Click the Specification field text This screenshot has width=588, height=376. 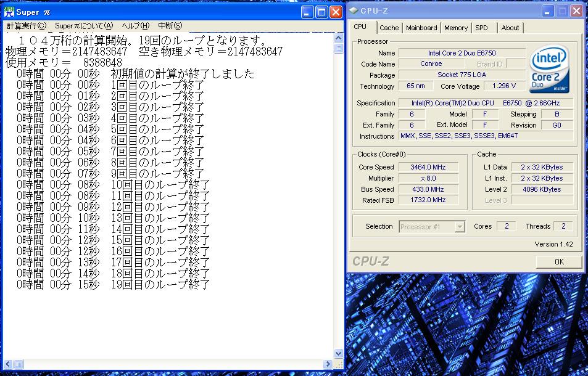coord(486,103)
